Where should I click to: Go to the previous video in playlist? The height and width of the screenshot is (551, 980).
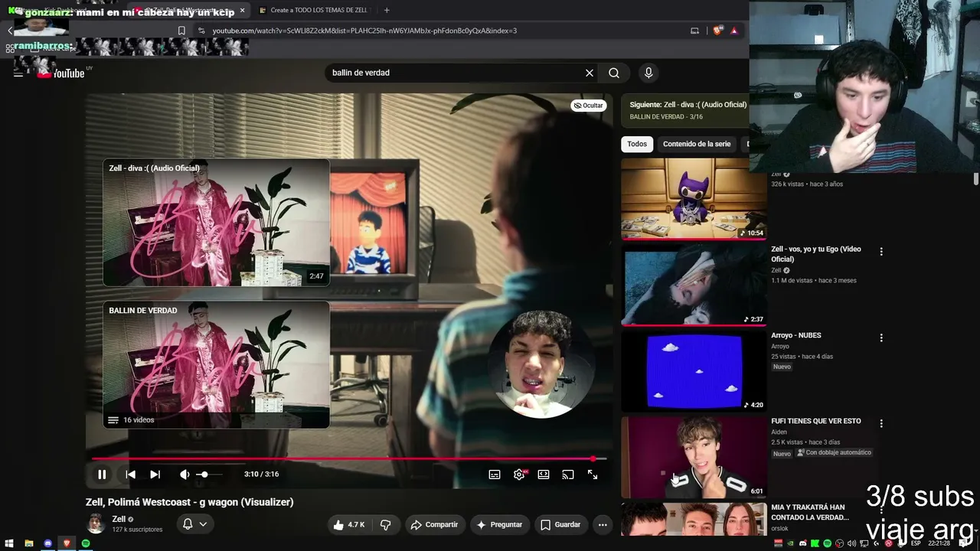(131, 474)
